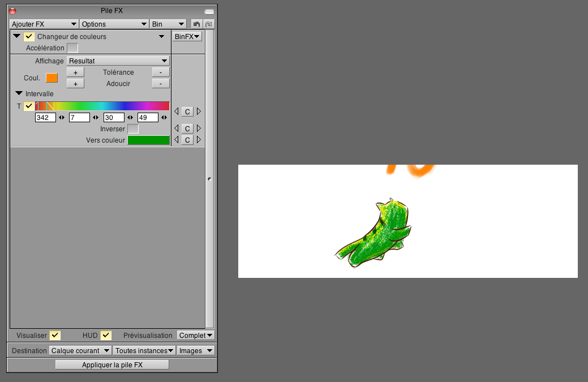The height and width of the screenshot is (382, 588).
Task: Click the redo arrow icon
Action: point(209,24)
